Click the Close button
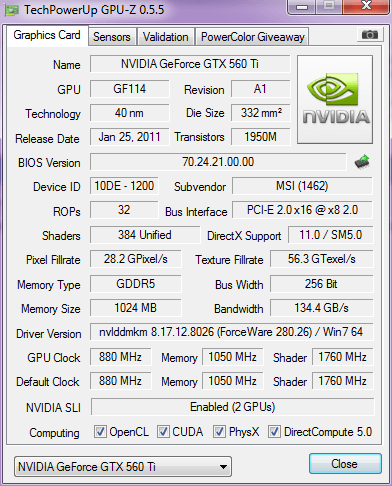This screenshot has width=392, height=486. coord(345,464)
